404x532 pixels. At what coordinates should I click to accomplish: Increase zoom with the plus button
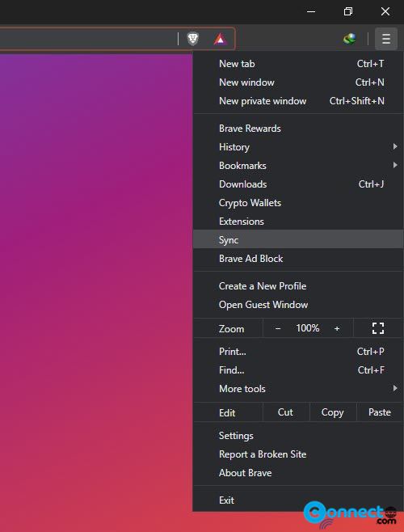(337, 328)
